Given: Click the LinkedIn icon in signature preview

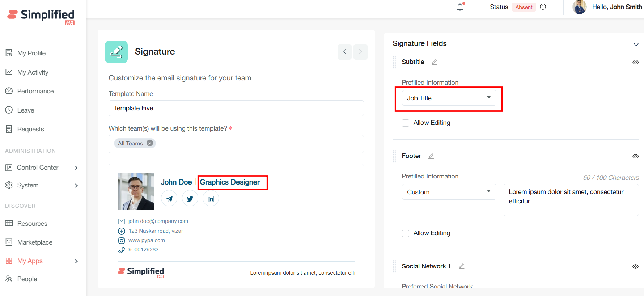Looking at the screenshot, I should (x=211, y=199).
